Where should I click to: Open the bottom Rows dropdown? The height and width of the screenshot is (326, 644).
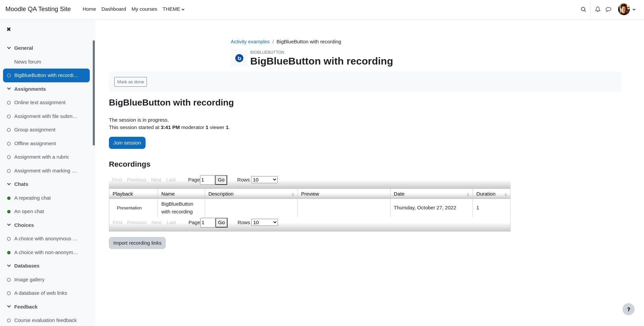click(x=265, y=222)
